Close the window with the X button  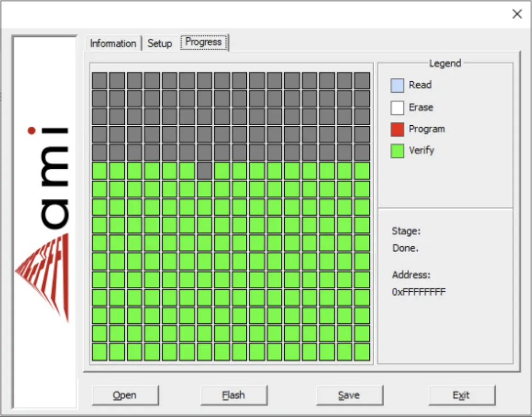(x=517, y=14)
